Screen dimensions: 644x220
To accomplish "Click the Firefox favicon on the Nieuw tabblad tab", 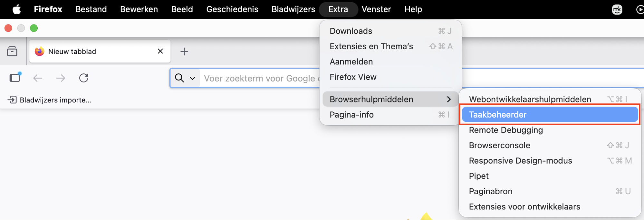I will coord(39,51).
